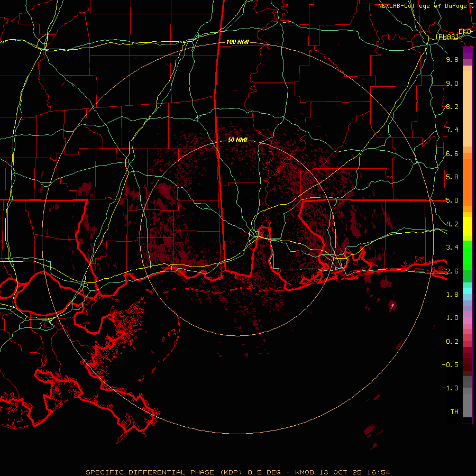Screen dimensions: 476x476
Task: Click the 2.6 scale value
Action: (x=452, y=271)
